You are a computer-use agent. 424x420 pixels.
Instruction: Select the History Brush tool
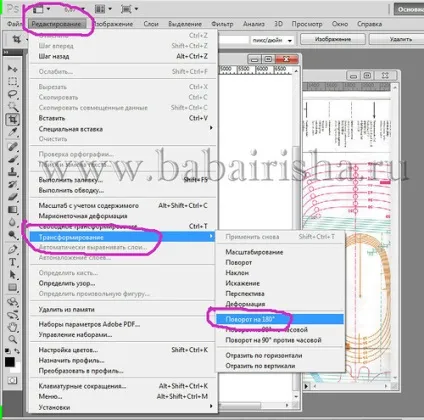click(x=13, y=184)
